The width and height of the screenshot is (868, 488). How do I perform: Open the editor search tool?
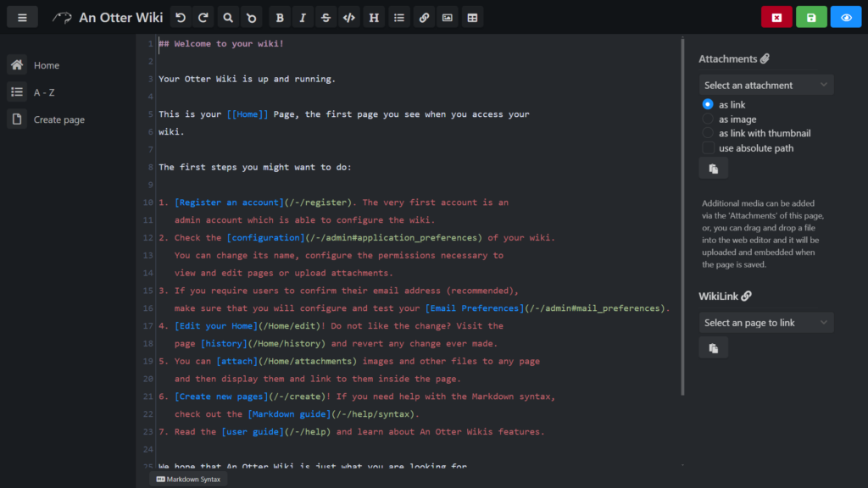point(228,18)
